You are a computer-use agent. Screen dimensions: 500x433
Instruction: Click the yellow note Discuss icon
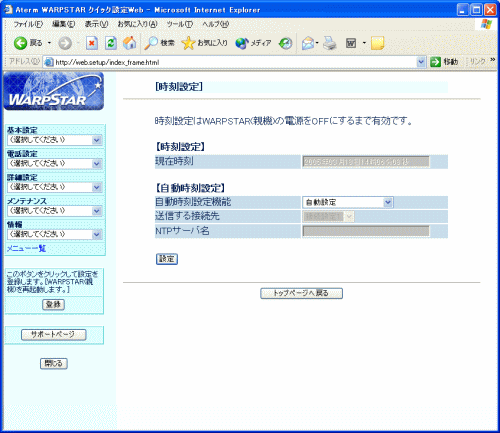coord(377,43)
